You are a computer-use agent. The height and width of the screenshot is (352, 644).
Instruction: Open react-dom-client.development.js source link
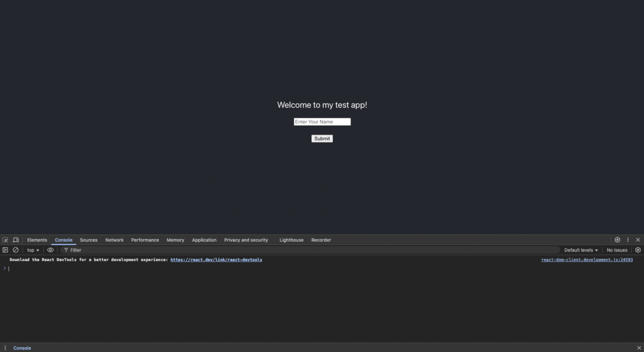587,260
